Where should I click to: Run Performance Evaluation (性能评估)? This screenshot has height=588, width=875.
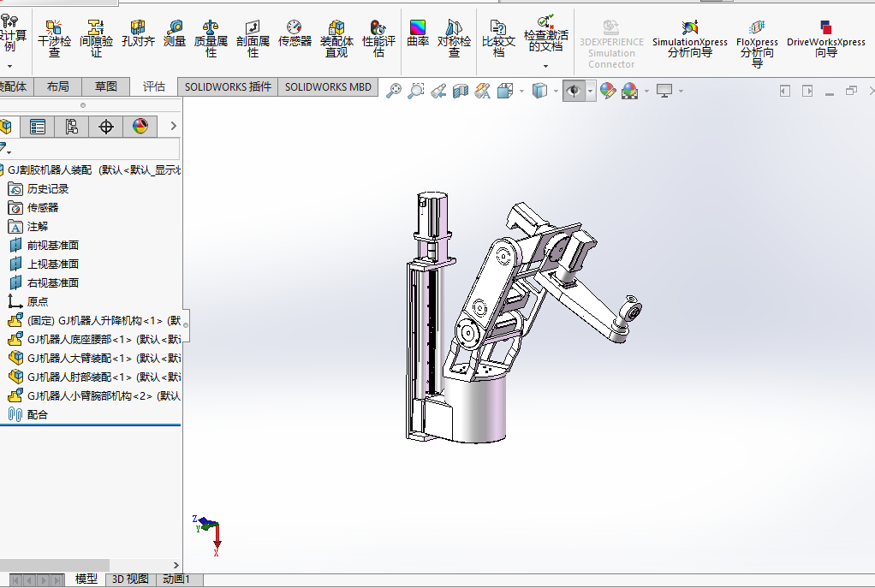point(379,39)
